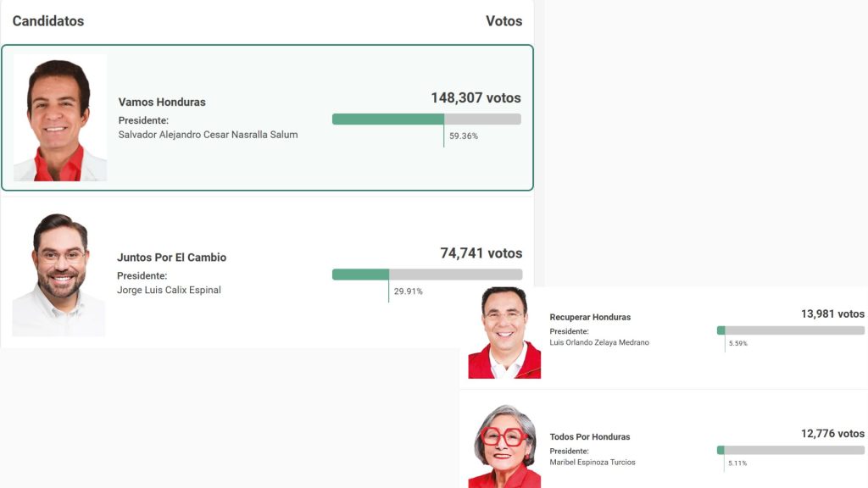Select the name Maribel Espinoza Turcios
This screenshot has width=868, height=488.
(593, 463)
